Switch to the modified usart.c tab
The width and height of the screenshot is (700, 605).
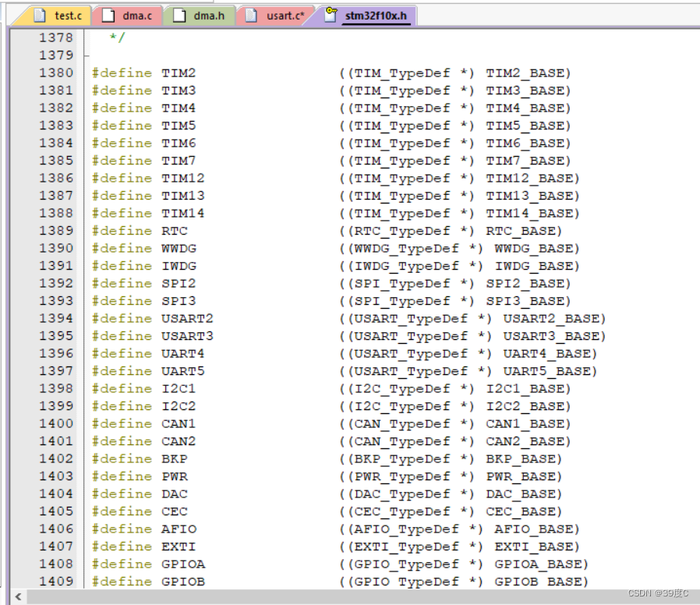pyautogui.click(x=285, y=15)
